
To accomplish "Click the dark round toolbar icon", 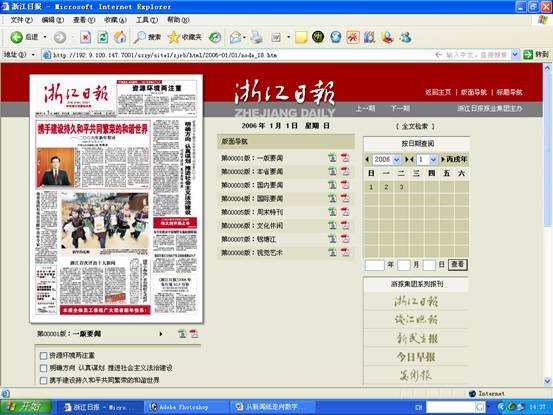I will pyautogui.click(x=318, y=36).
